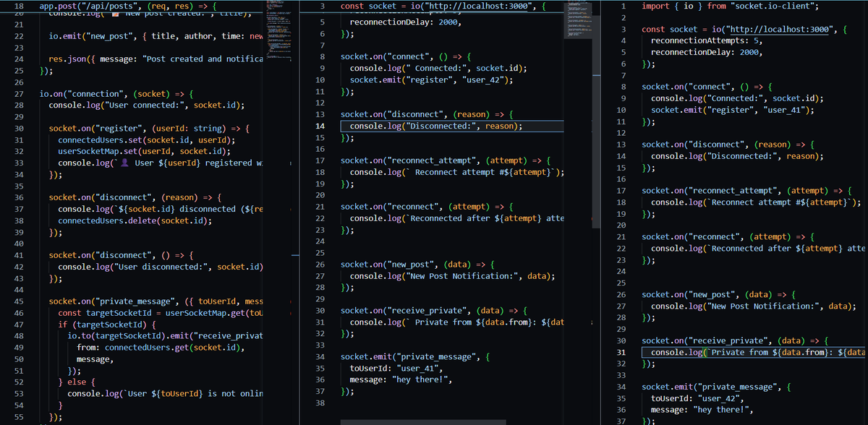Click reconnectionDelay: 2000 in the middle editor
868x425 pixels.
tap(405, 22)
